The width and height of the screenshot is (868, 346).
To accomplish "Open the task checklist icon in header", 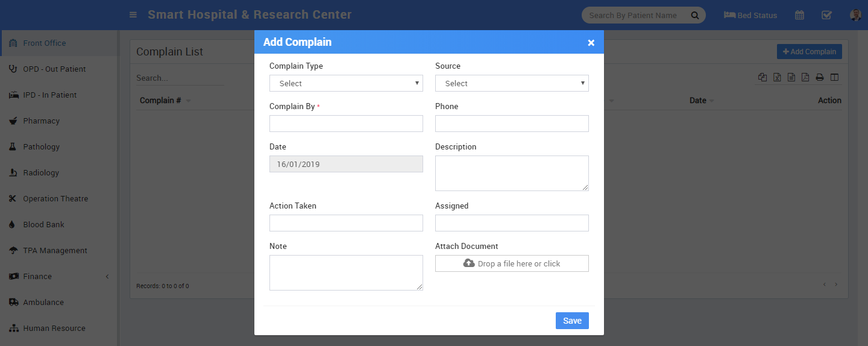I will [827, 15].
